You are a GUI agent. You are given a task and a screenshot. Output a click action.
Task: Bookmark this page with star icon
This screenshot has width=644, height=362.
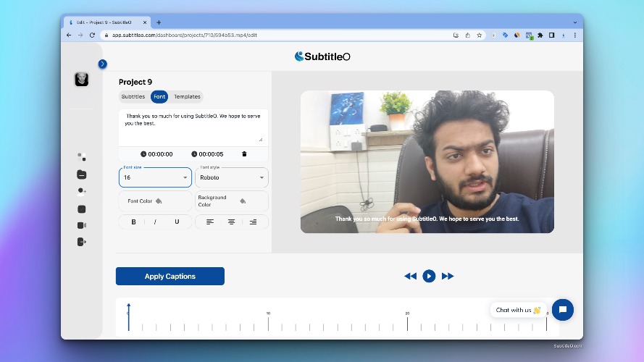[x=480, y=35]
